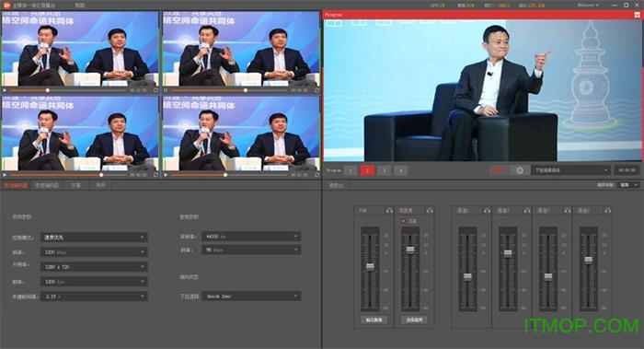The height and width of the screenshot is (349, 644).
Task: Toggle headphone monitor on 通道4 strip
Action: [x=607, y=211]
